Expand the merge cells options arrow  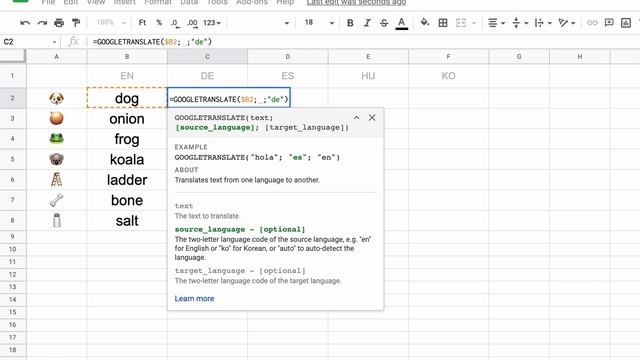tap(474, 23)
